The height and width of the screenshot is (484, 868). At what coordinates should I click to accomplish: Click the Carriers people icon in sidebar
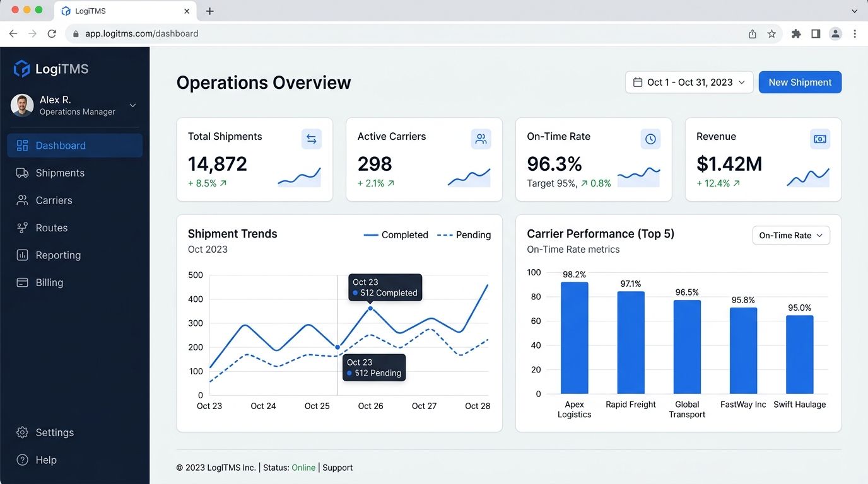click(22, 200)
